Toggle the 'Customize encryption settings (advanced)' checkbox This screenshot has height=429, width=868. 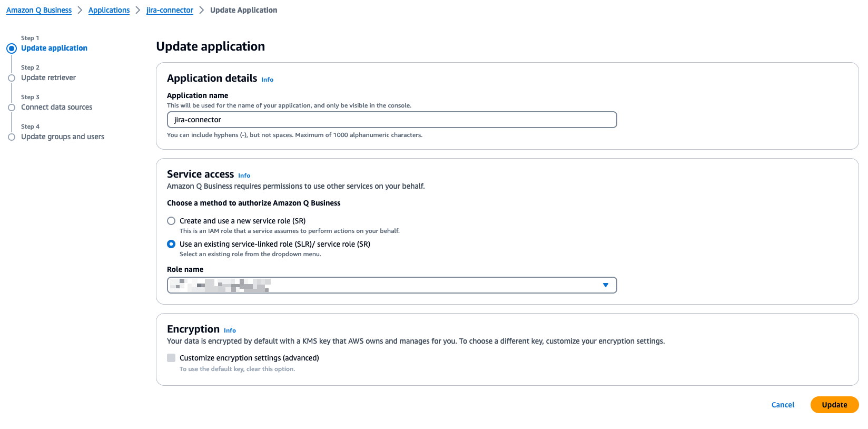tap(171, 358)
